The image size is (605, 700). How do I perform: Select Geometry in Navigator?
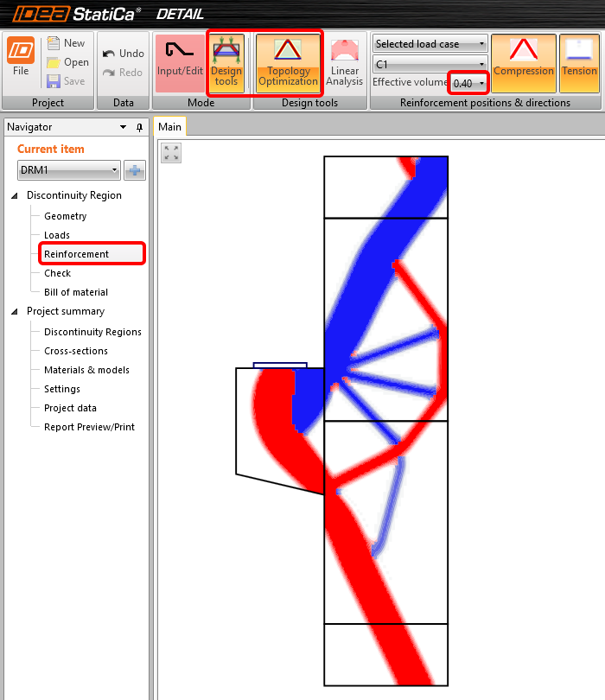[65, 216]
